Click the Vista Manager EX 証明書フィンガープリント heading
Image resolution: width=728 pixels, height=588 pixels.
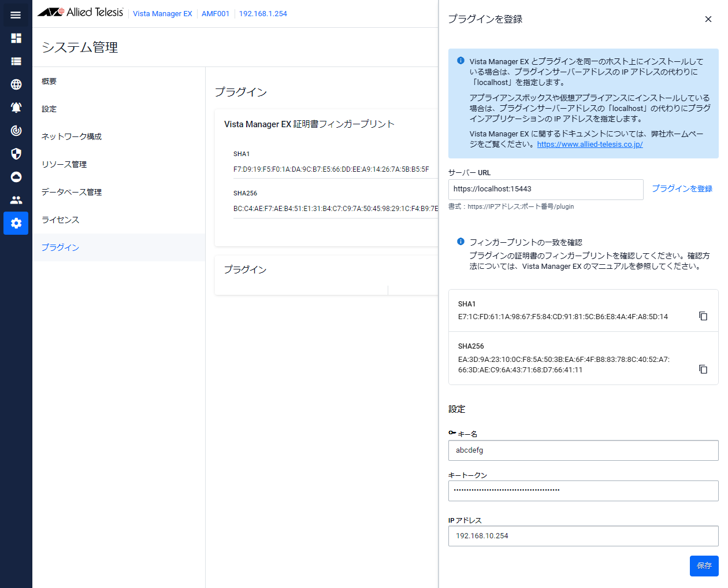[309, 124]
